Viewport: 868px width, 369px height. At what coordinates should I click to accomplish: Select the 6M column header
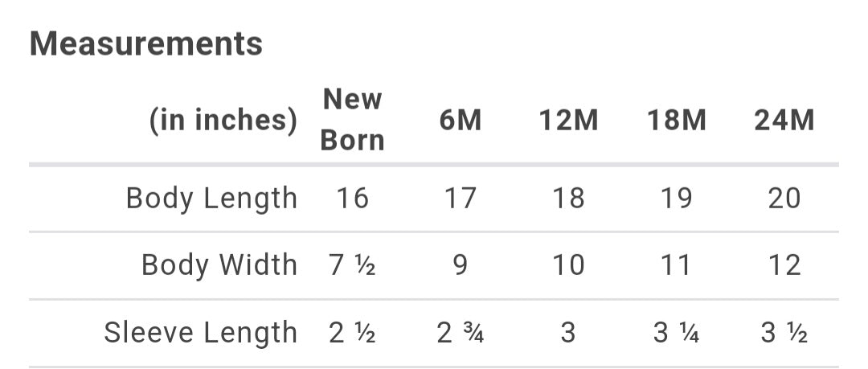(461, 120)
